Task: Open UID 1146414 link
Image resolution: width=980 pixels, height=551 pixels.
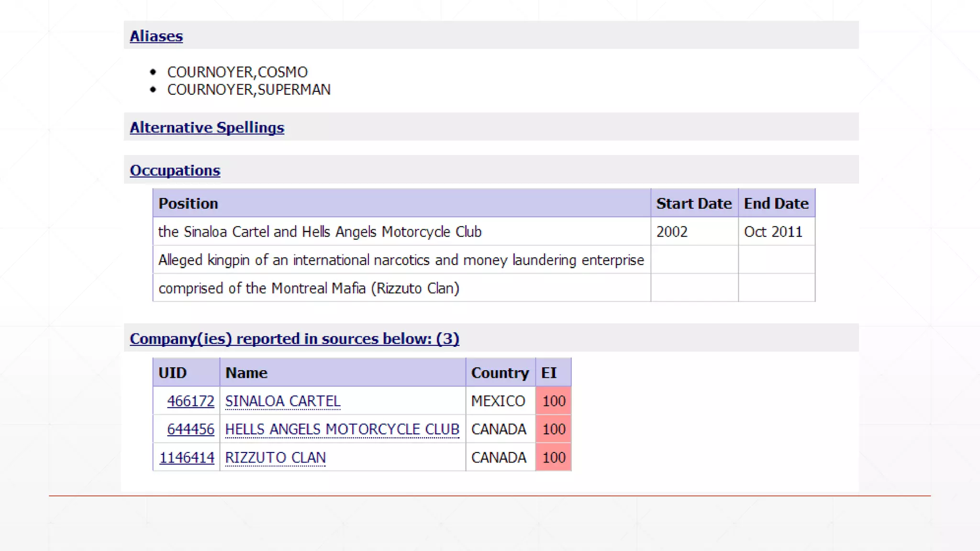Action: pyautogui.click(x=187, y=458)
